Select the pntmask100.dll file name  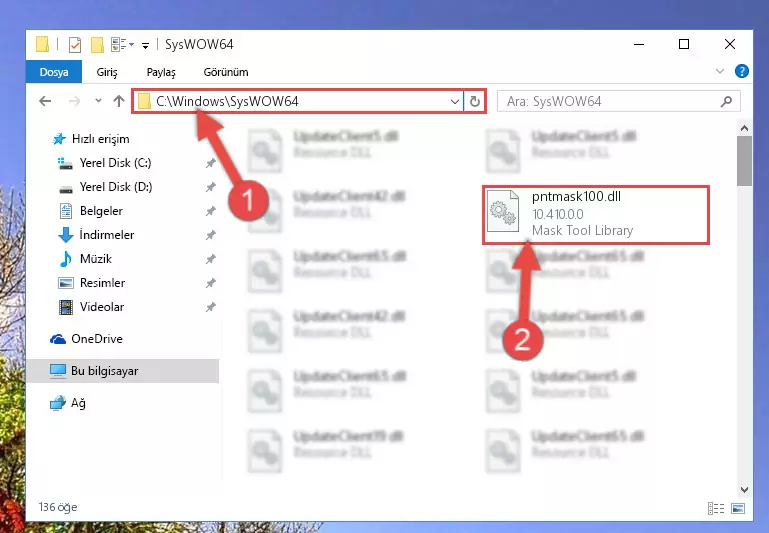(x=576, y=197)
